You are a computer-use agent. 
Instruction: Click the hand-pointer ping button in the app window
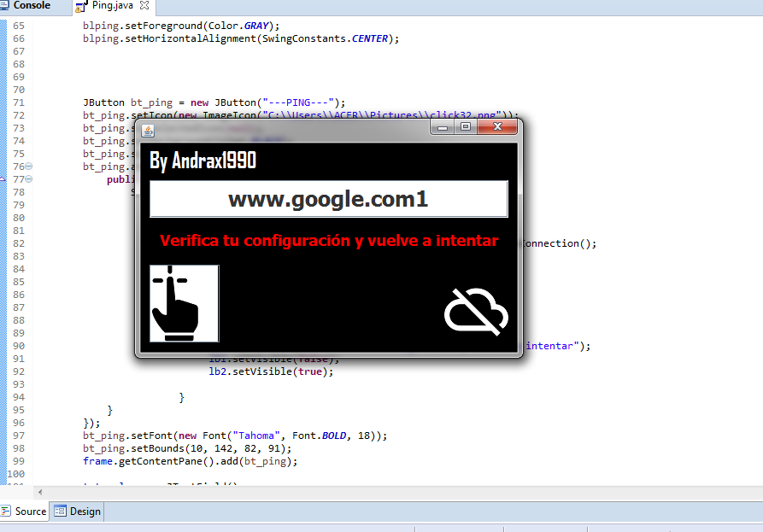tap(185, 303)
